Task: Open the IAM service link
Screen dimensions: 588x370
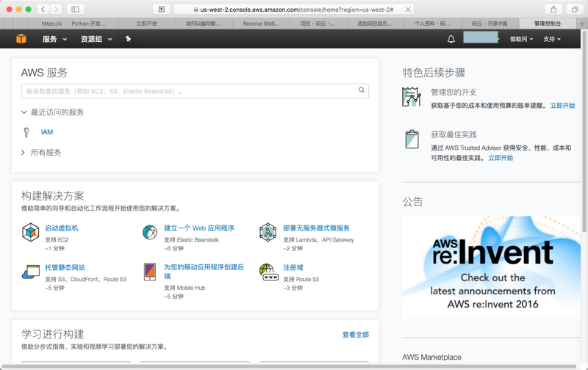Action: click(47, 132)
